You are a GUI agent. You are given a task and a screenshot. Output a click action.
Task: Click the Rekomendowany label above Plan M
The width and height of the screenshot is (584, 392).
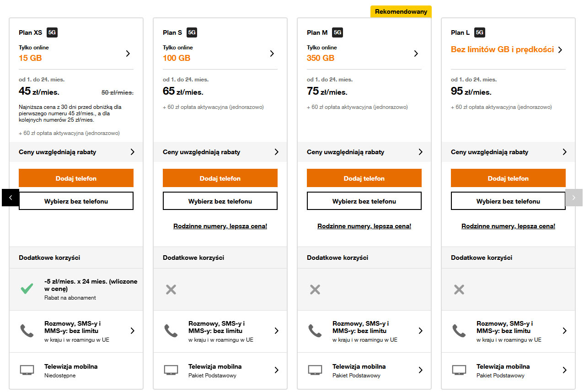[x=401, y=11]
